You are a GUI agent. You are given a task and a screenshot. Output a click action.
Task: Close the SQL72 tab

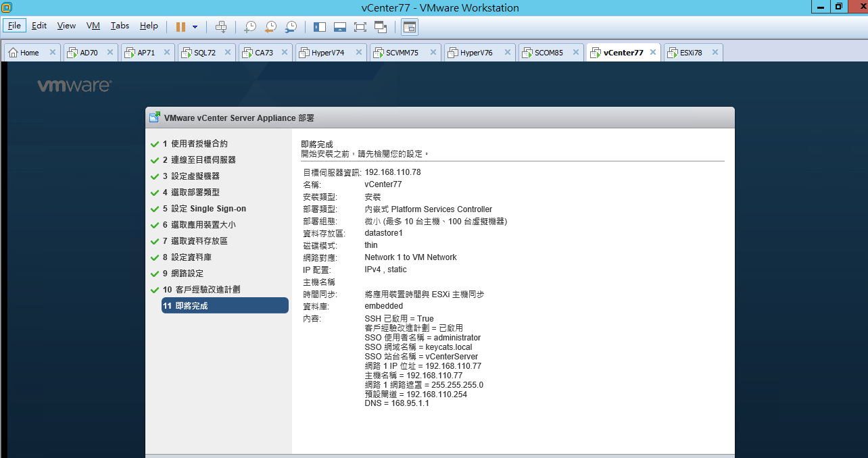227,52
